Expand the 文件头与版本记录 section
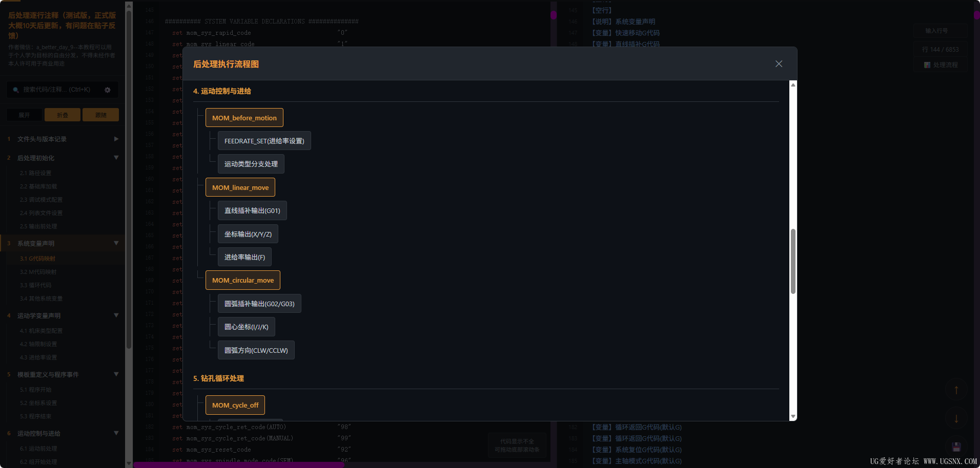This screenshot has width=980, height=468. (116, 139)
